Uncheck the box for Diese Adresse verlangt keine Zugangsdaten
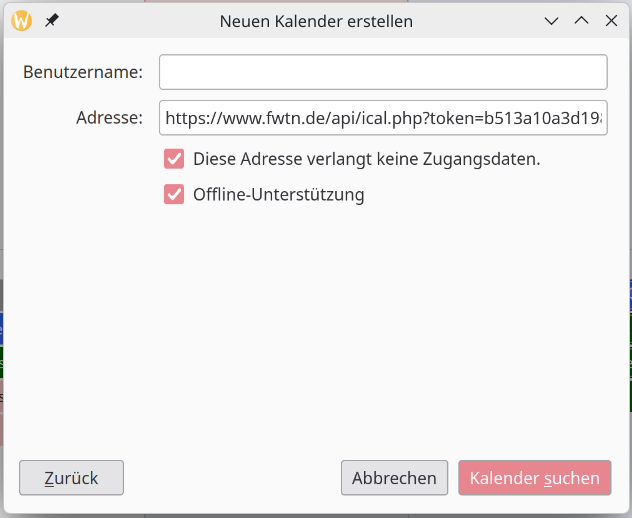This screenshot has width=632, height=518. 174,158
